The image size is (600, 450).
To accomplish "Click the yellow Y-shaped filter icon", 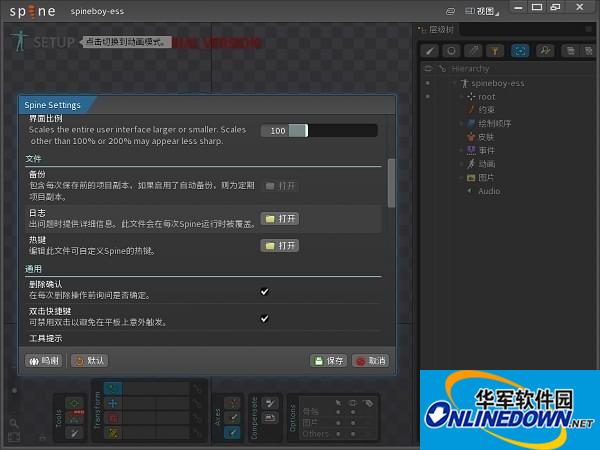I will coord(495,51).
